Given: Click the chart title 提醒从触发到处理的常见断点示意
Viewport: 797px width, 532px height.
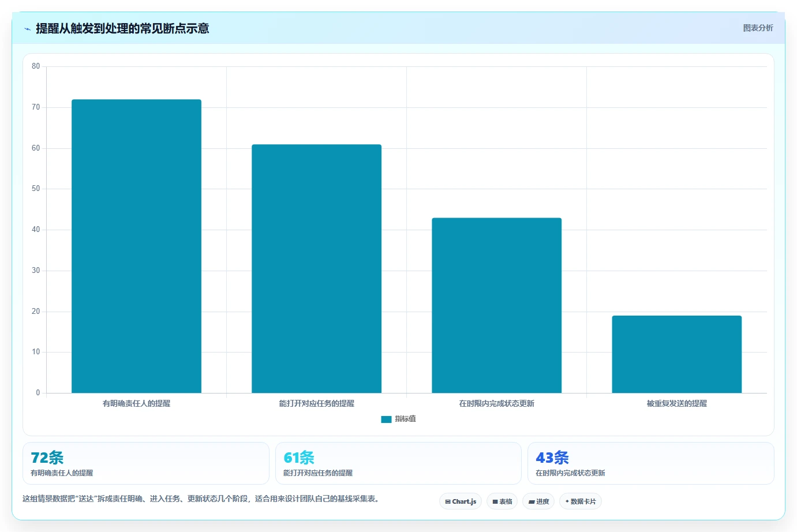Looking at the screenshot, I should (122, 28).
